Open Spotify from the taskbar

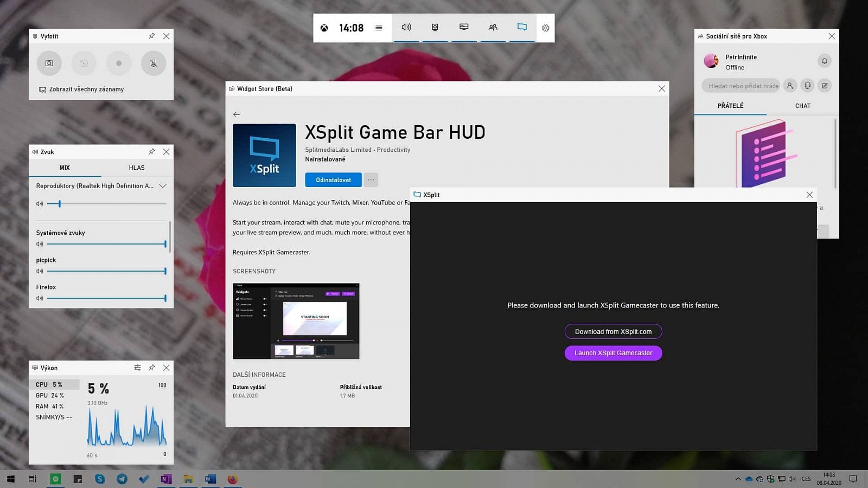click(55, 479)
